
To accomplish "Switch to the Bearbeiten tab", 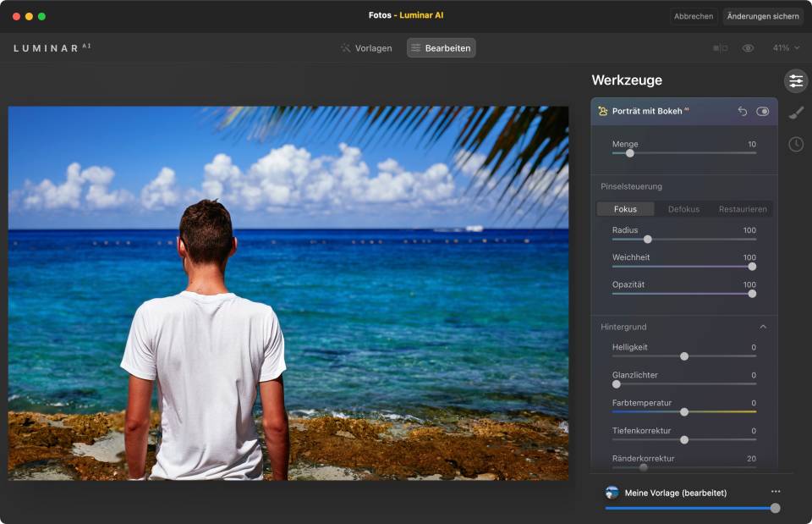I will (442, 48).
